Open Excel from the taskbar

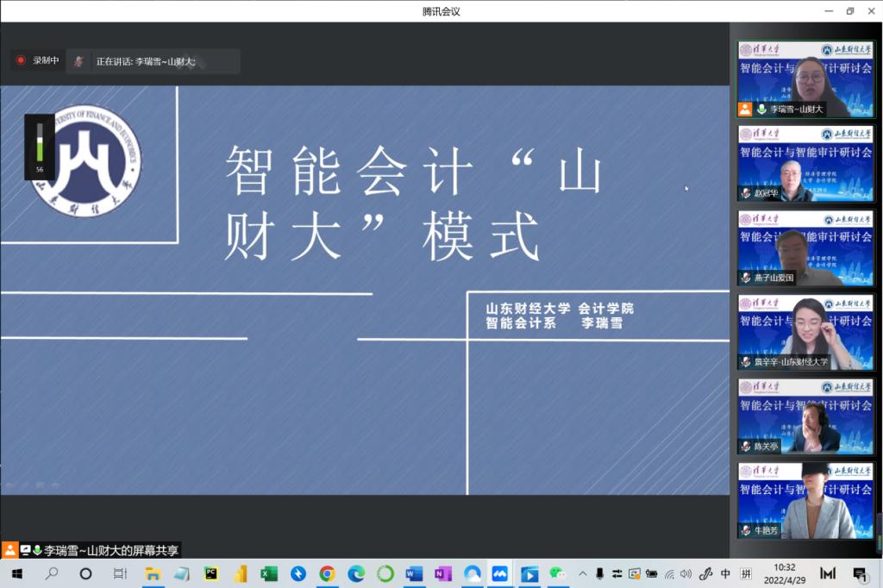269,573
